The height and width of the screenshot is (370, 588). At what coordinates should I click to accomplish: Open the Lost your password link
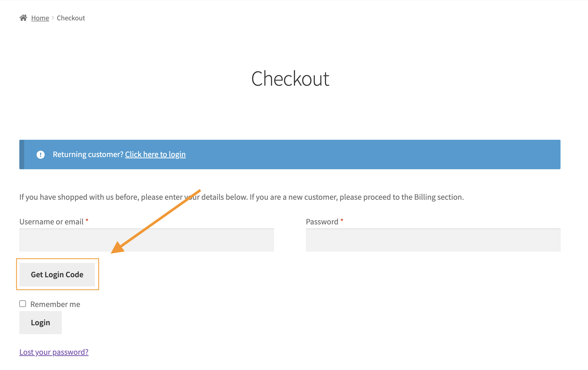(54, 352)
